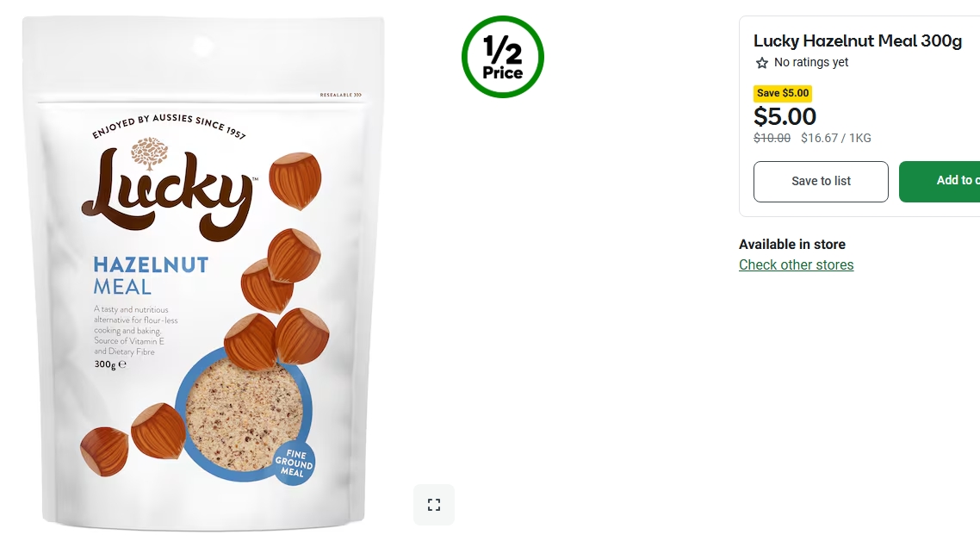Click the Hazelnut Meal text on the pack

[x=151, y=276]
